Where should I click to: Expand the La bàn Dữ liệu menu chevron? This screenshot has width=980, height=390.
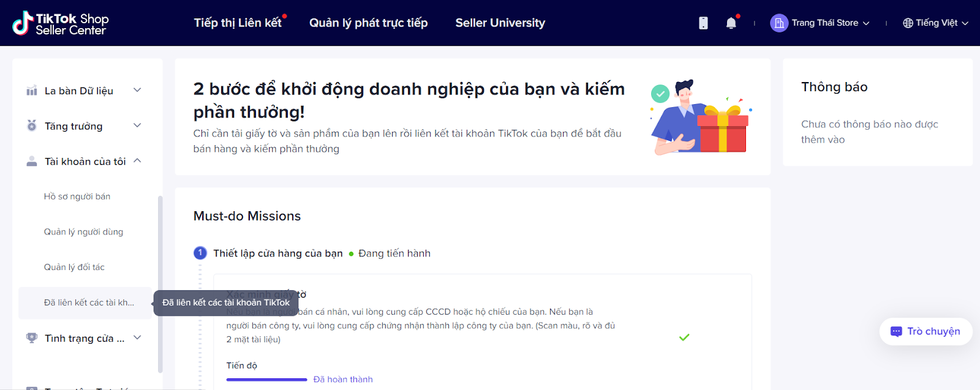pos(137,90)
